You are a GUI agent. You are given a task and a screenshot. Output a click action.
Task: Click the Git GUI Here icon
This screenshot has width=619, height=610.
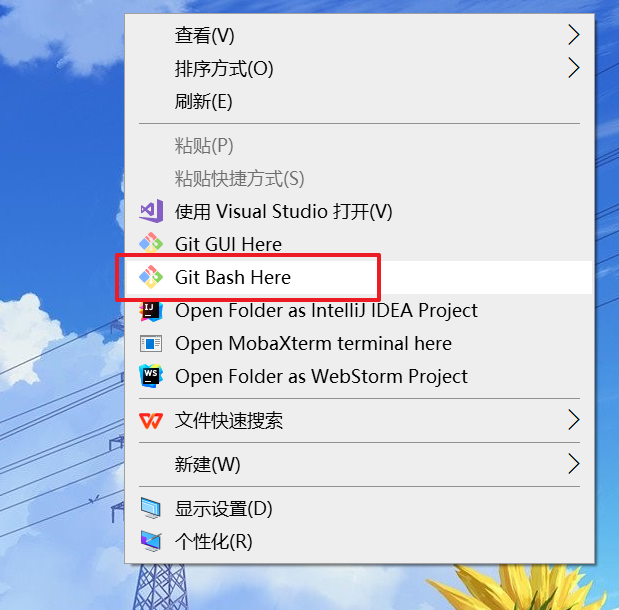[151, 243]
